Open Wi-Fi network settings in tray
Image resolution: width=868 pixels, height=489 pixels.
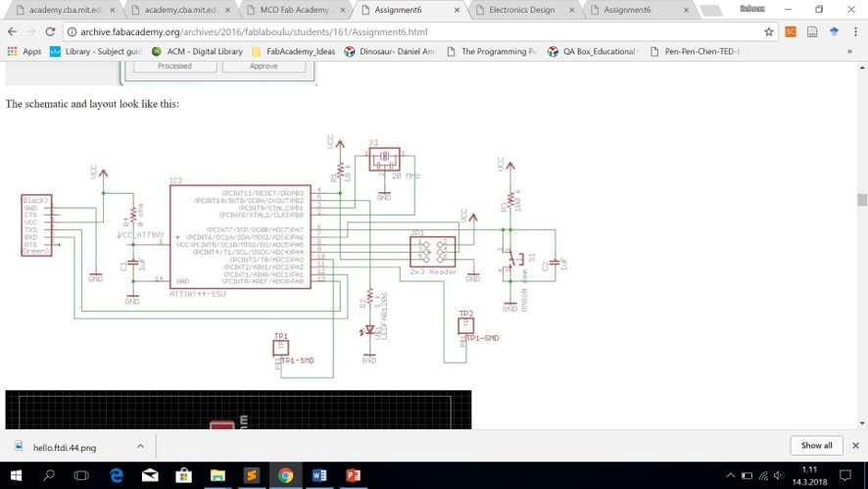coord(763,475)
